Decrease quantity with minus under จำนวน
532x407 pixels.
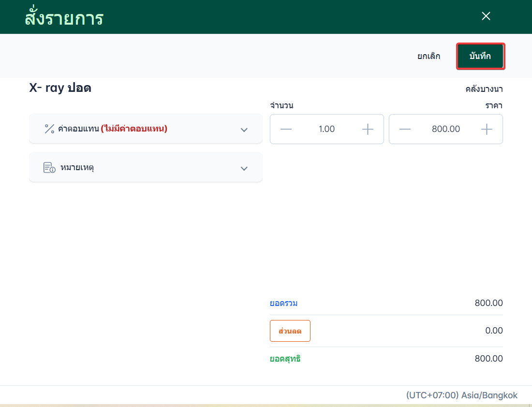(x=286, y=129)
